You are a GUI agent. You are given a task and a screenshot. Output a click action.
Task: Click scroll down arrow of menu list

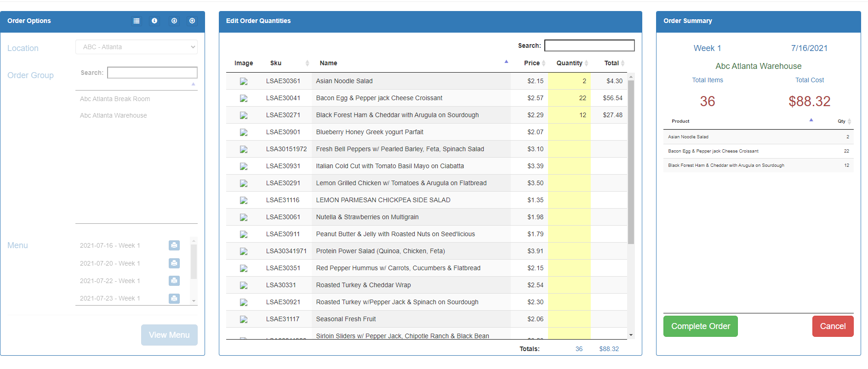194,301
